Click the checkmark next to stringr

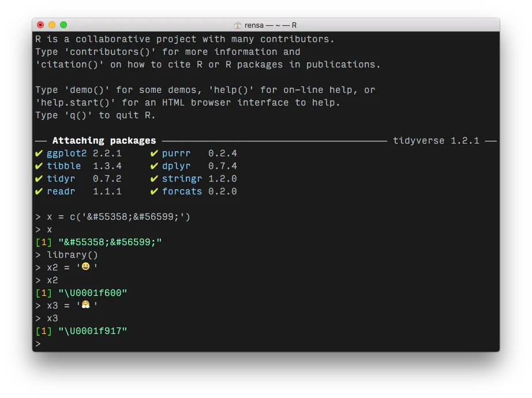pyautogui.click(x=154, y=179)
